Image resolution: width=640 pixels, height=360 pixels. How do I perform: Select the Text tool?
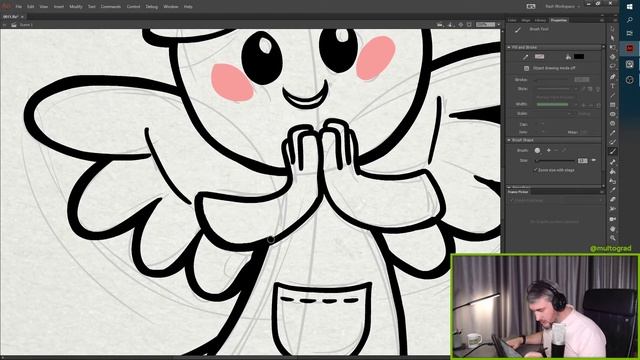[x=613, y=86]
